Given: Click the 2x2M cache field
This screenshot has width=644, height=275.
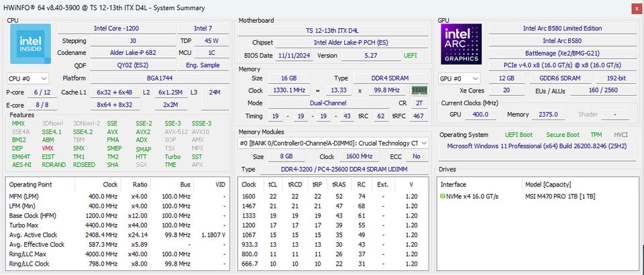Looking at the screenshot, I should (x=171, y=105).
